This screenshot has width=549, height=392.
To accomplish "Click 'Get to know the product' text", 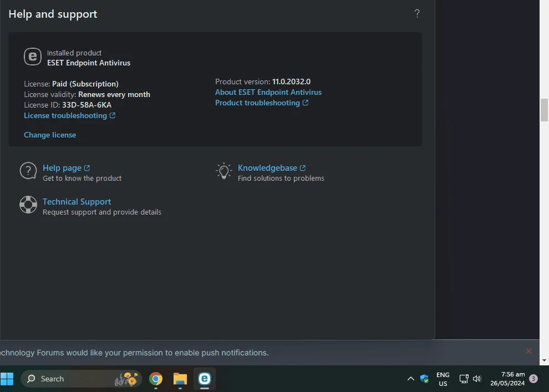I will pyautogui.click(x=82, y=178).
